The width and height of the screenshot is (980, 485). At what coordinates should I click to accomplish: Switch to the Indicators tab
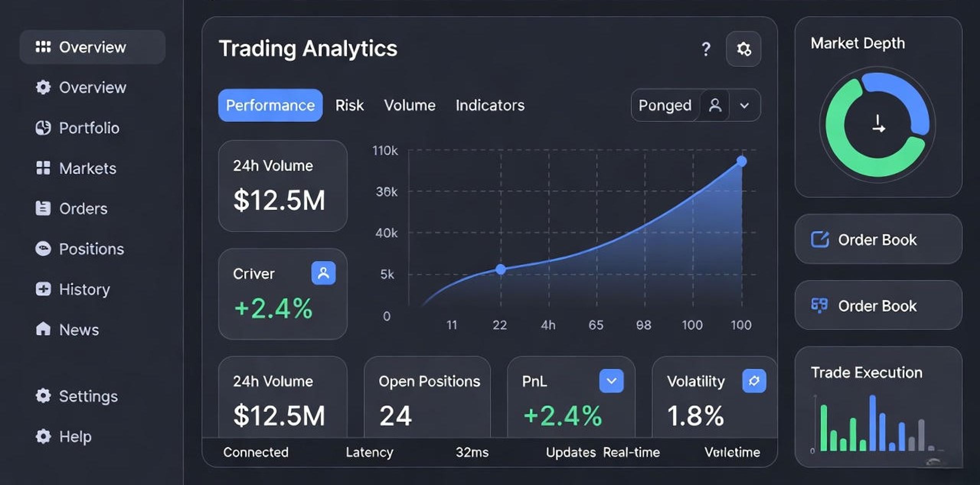pyautogui.click(x=490, y=105)
